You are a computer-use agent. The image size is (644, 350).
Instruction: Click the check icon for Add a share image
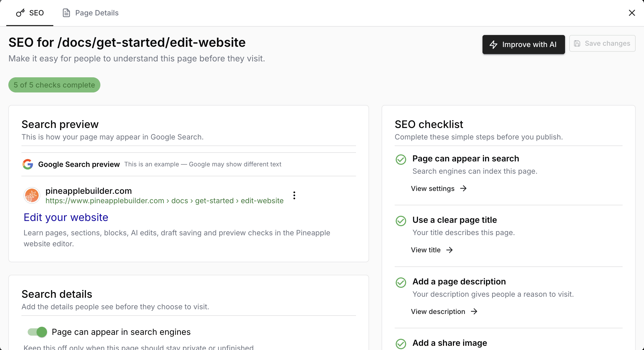tap(401, 344)
